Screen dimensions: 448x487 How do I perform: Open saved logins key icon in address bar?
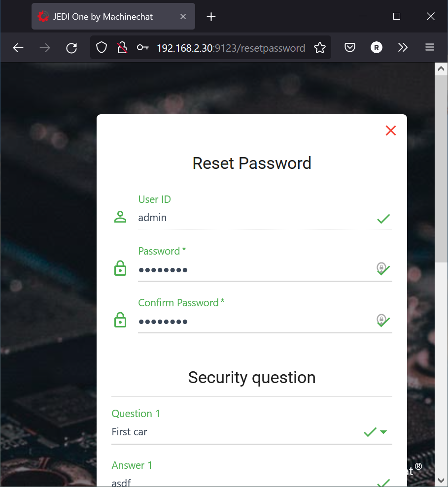[x=142, y=48]
